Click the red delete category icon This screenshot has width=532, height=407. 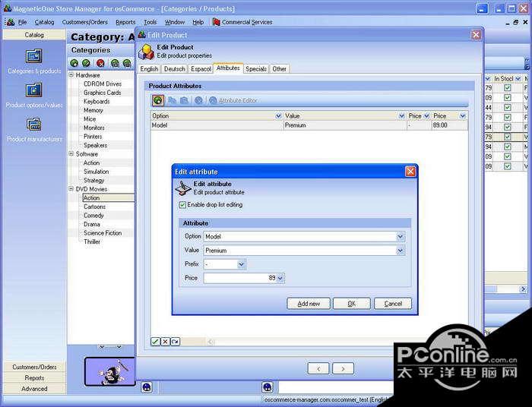coord(100,63)
